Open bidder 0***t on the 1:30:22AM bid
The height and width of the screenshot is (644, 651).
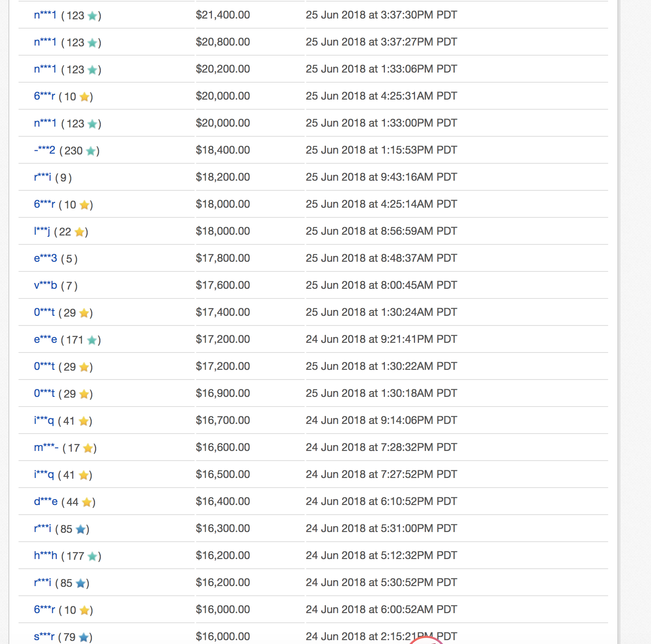click(x=44, y=366)
